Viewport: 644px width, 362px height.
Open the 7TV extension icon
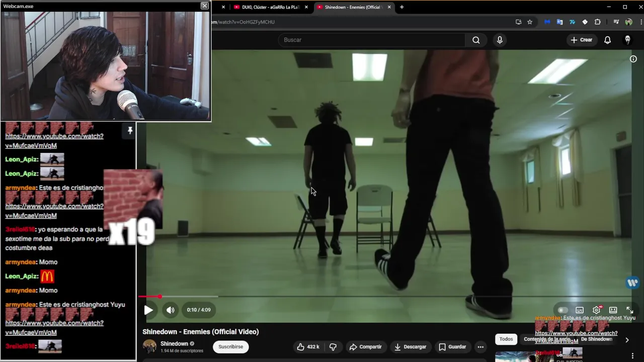point(572,22)
